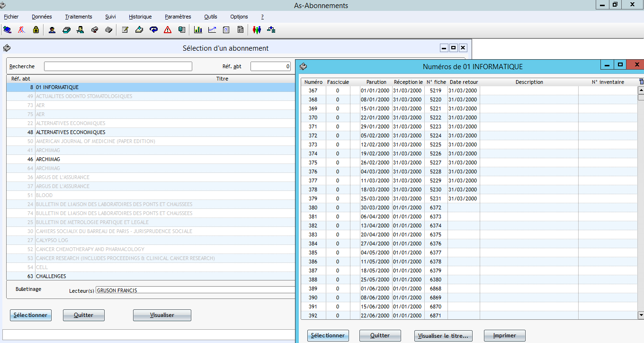Open the Paramètres menu
The height and width of the screenshot is (343, 644).
178,17
